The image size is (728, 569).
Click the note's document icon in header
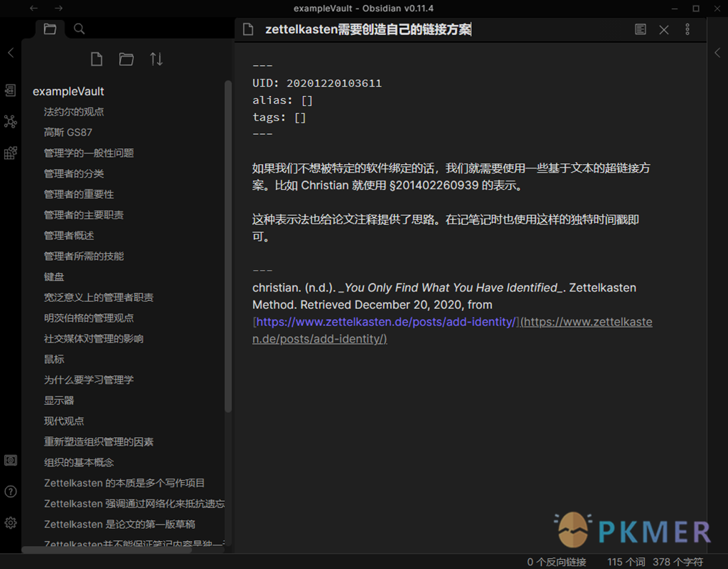pos(249,29)
